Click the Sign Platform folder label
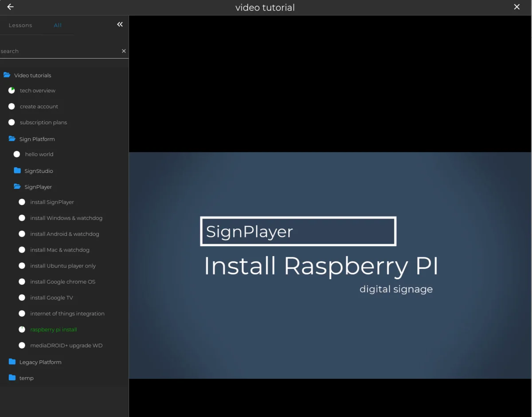This screenshot has height=417, width=532. click(x=37, y=139)
